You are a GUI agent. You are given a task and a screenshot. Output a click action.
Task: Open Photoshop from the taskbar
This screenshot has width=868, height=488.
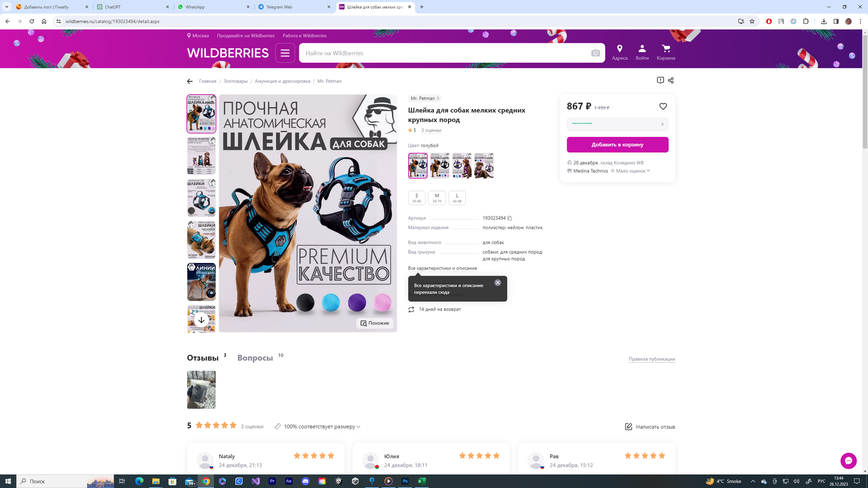[405, 481]
